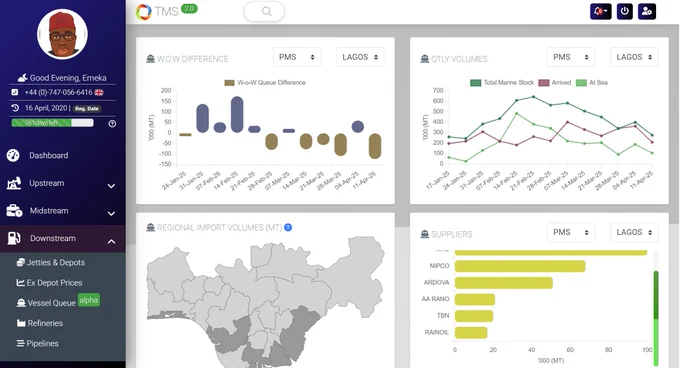Click the search magnifier field
Image resolution: width=680 pixels, height=368 pixels.
point(264,12)
